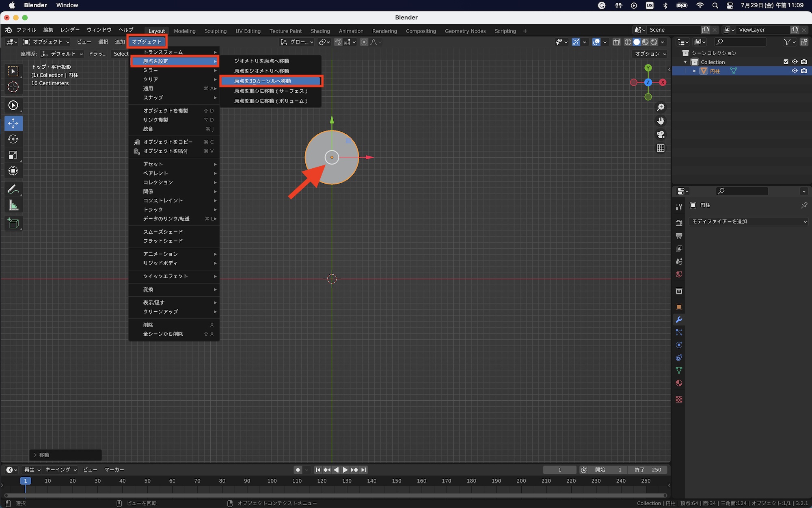
Task: Toggle camera view gizmo icon
Action: point(661,135)
